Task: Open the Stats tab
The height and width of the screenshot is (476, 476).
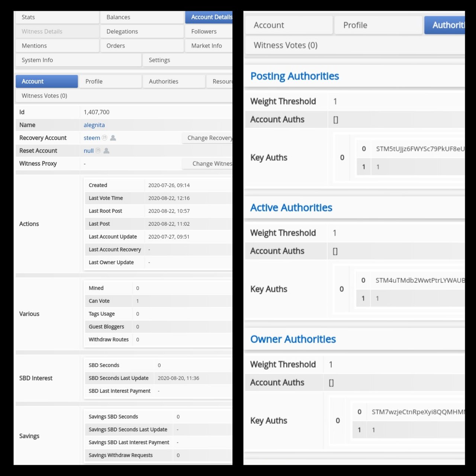Action: (57, 17)
